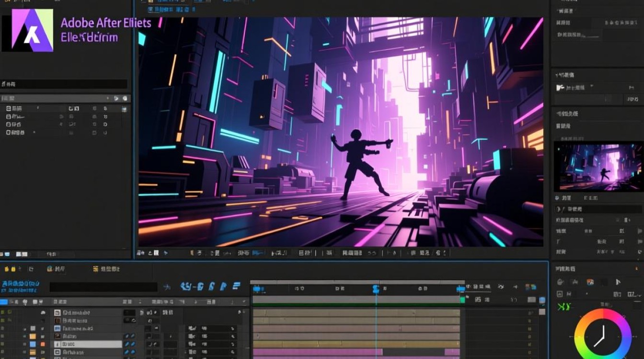Click the first blue timeline switch icon beside the search field
Viewport: 644px width, 359px height.
pos(186,287)
